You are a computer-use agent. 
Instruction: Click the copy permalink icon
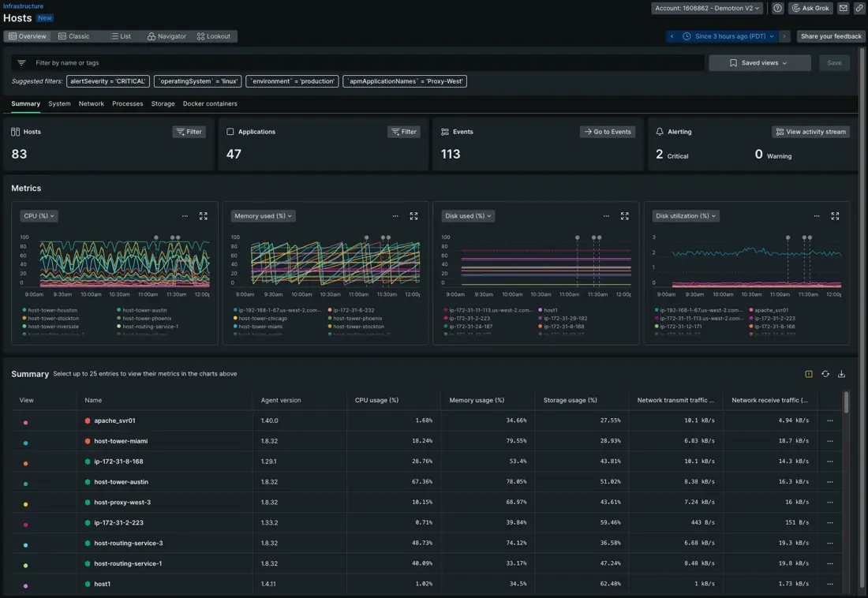click(x=859, y=8)
